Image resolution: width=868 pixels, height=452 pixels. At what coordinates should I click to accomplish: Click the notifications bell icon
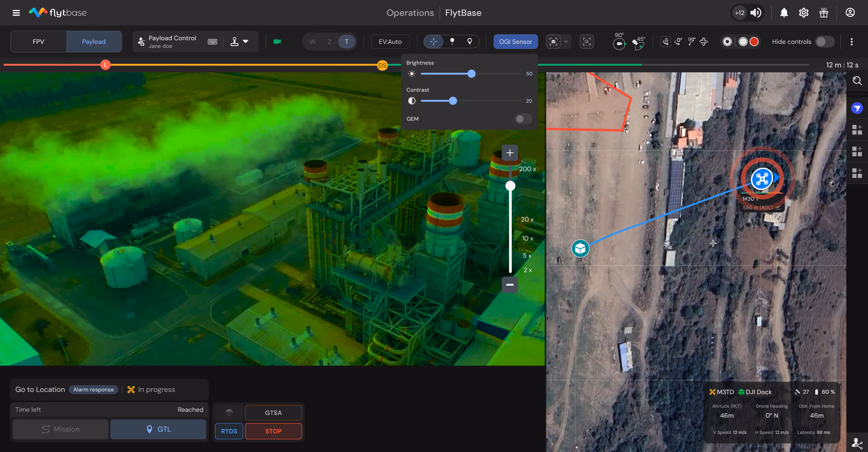(784, 13)
